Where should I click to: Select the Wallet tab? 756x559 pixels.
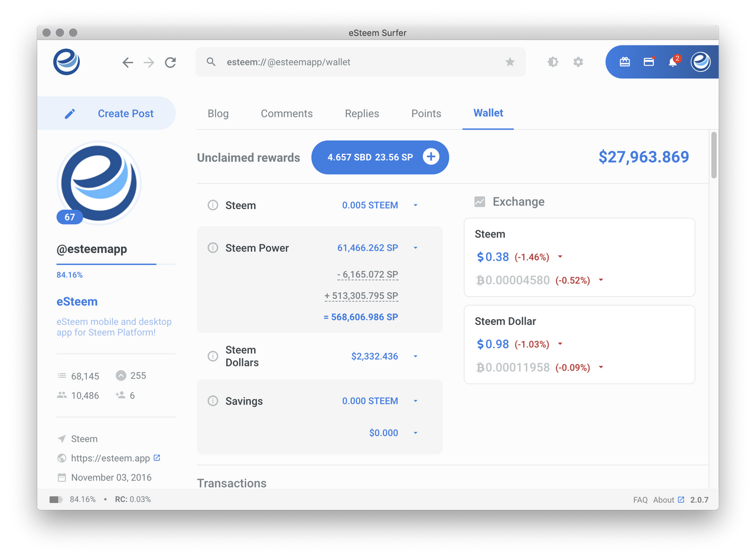tap(488, 113)
